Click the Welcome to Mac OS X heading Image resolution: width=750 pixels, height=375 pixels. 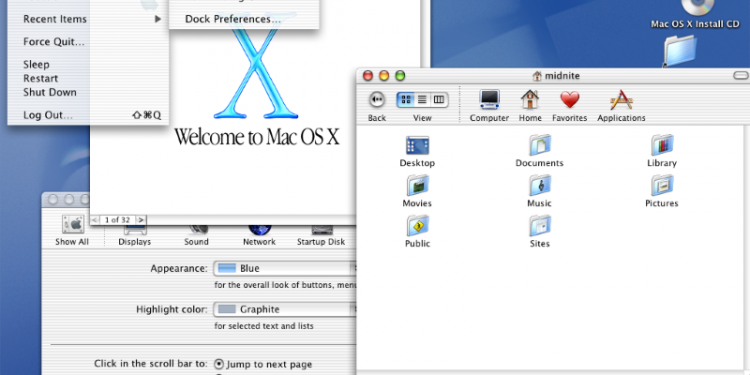[256, 137]
